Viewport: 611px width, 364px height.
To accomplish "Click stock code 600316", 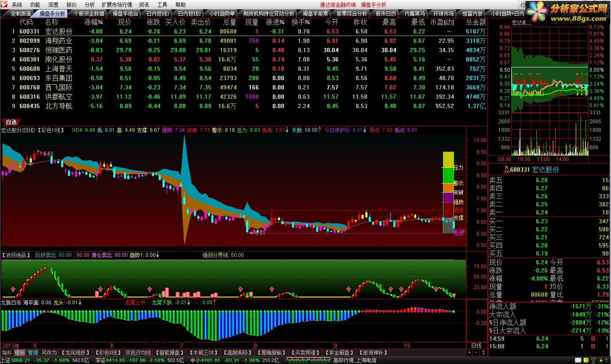I will 29,97.
